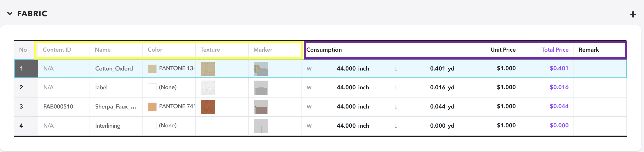
Task: Edit the 44.000 inch width for label
Action: (353, 87)
